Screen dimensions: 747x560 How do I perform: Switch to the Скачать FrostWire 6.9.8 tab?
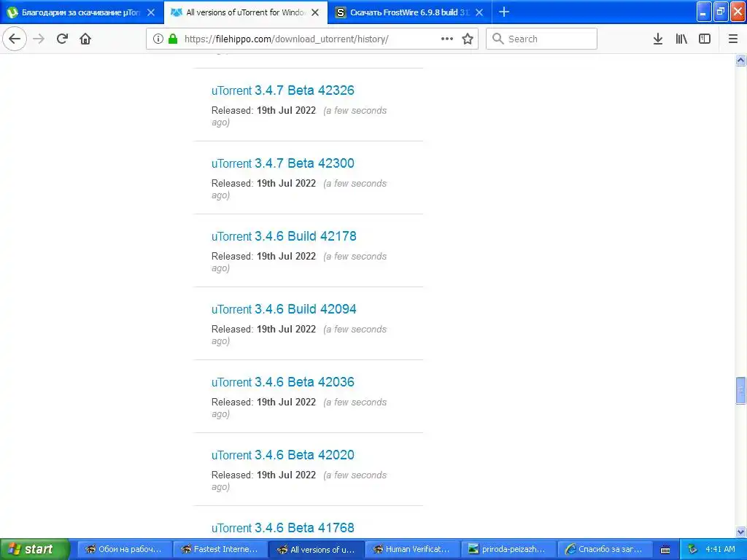point(410,12)
